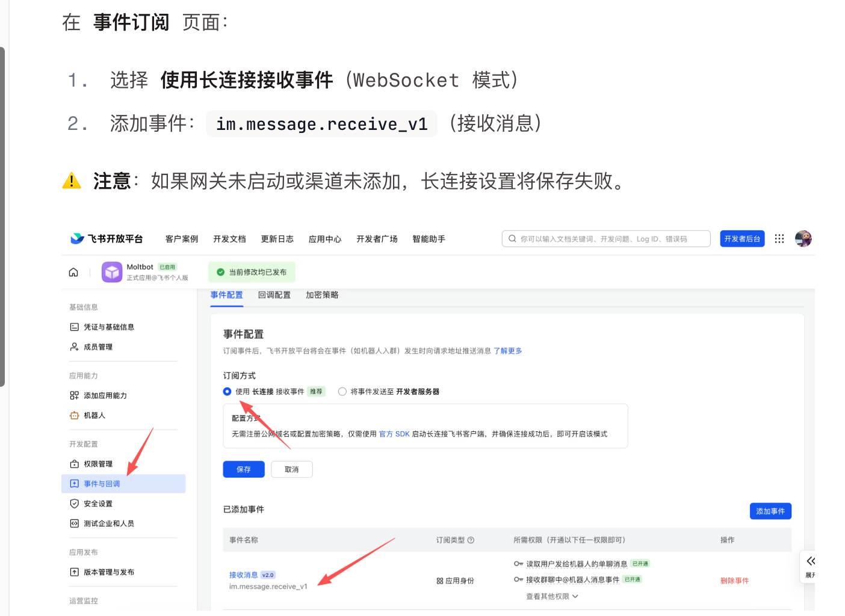
Task: Open 开发文档 in the top navigation
Action: click(229, 238)
